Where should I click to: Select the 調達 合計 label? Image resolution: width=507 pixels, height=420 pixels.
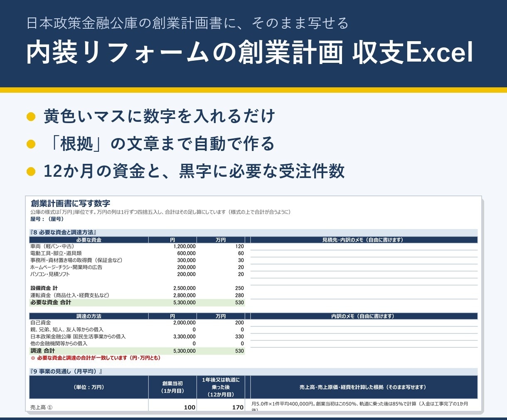click(x=43, y=351)
